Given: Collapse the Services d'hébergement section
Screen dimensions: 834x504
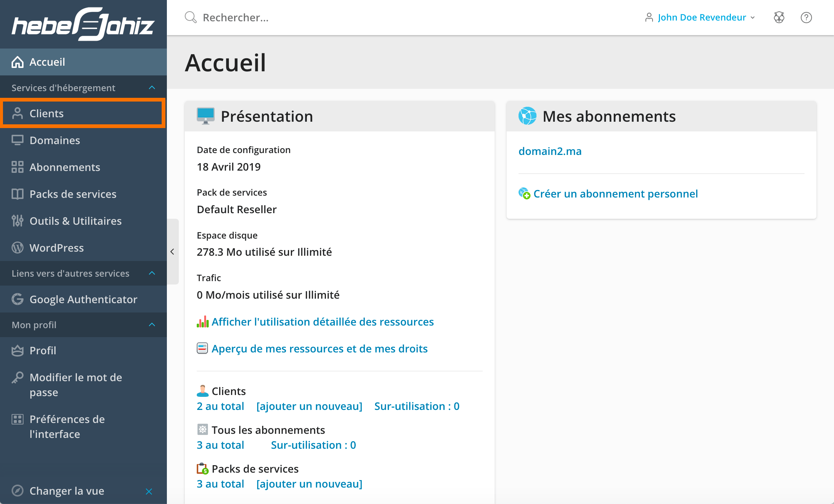Looking at the screenshot, I should pyautogui.click(x=152, y=88).
